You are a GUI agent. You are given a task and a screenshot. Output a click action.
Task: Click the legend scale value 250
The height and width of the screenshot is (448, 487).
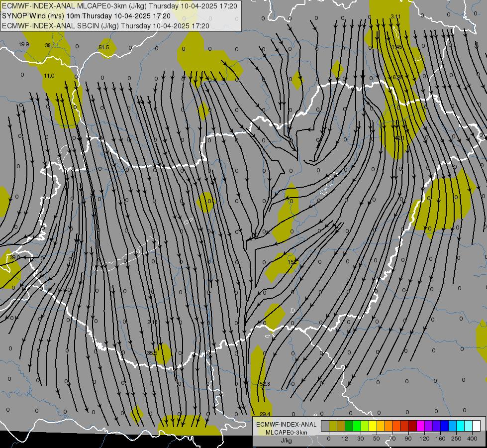pos(456,439)
